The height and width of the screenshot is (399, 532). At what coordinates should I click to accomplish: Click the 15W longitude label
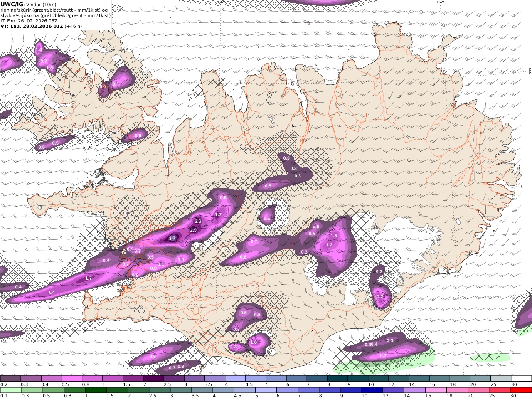pyautogui.click(x=440, y=2)
